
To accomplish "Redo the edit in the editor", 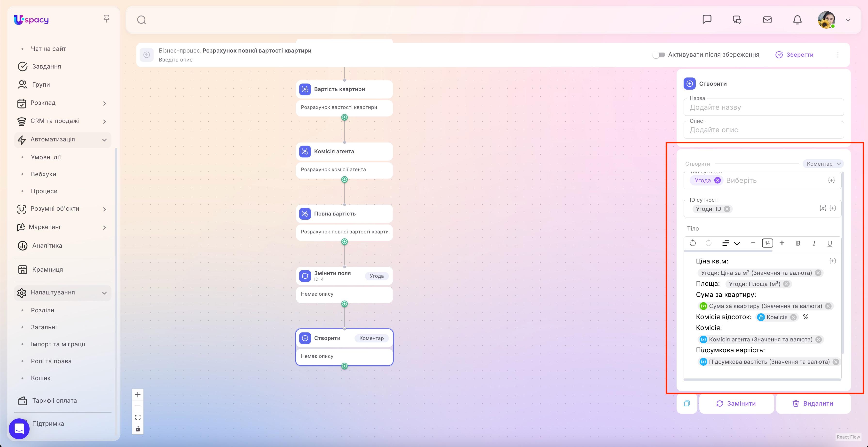I will (x=708, y=243).
